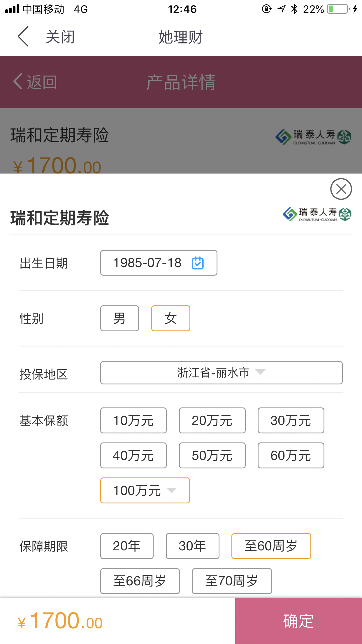Viewport: 362px width, 644px height.
Task: Choose 20年 coverage period
Action: 127,546
